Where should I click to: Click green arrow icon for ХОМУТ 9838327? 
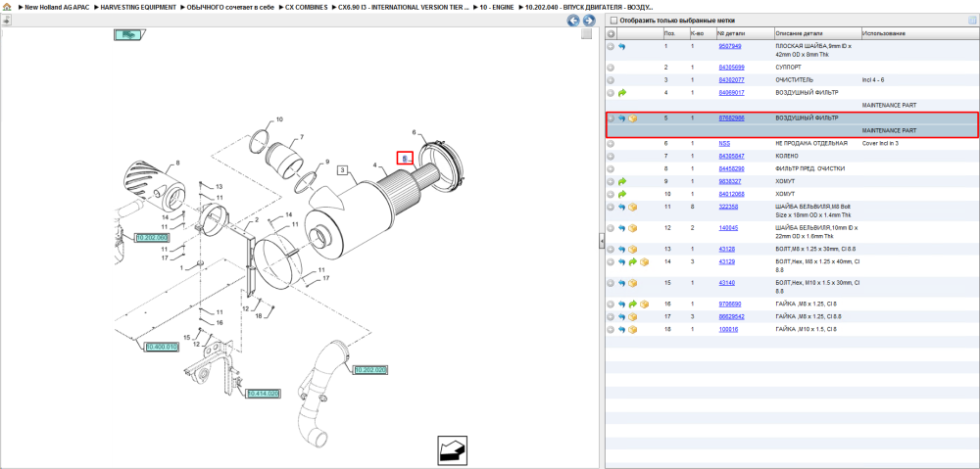[x=622, y=182]
